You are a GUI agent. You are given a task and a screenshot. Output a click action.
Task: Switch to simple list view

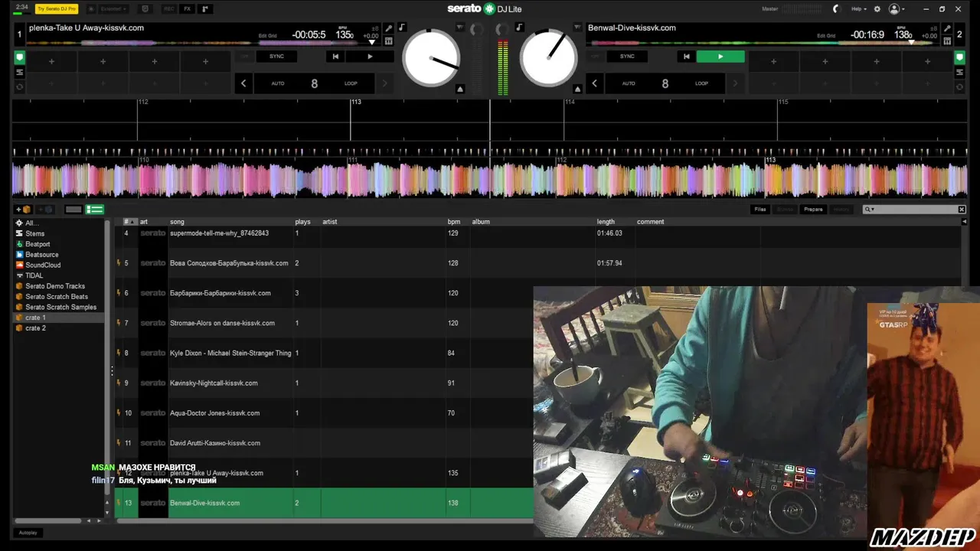click(73, 210)
